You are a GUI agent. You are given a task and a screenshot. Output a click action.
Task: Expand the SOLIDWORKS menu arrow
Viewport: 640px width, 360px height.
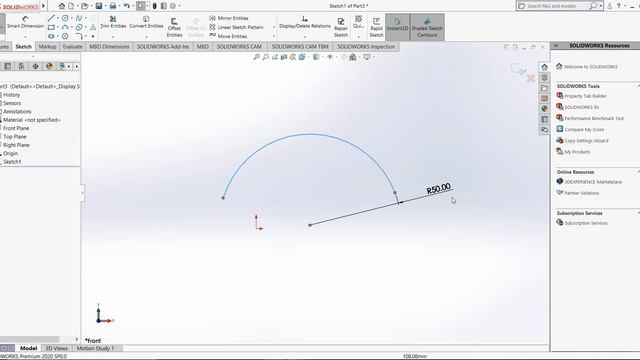[x=43, y=6]
